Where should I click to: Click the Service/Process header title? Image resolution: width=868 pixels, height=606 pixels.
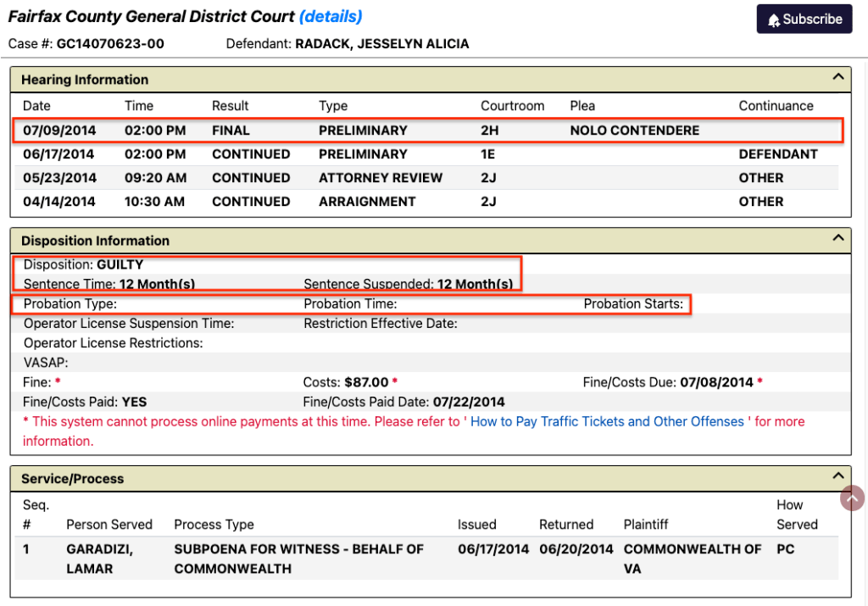pyautogui.click(x=73, y=479)
